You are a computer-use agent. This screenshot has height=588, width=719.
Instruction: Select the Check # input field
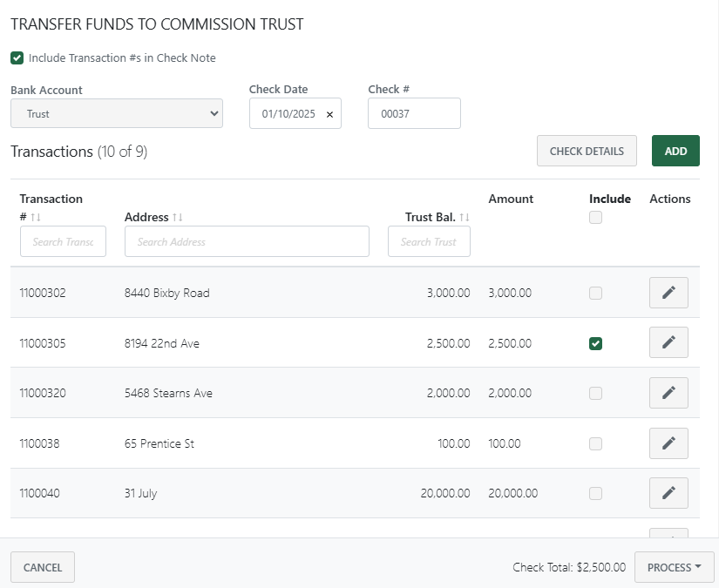tap(414, 113)
